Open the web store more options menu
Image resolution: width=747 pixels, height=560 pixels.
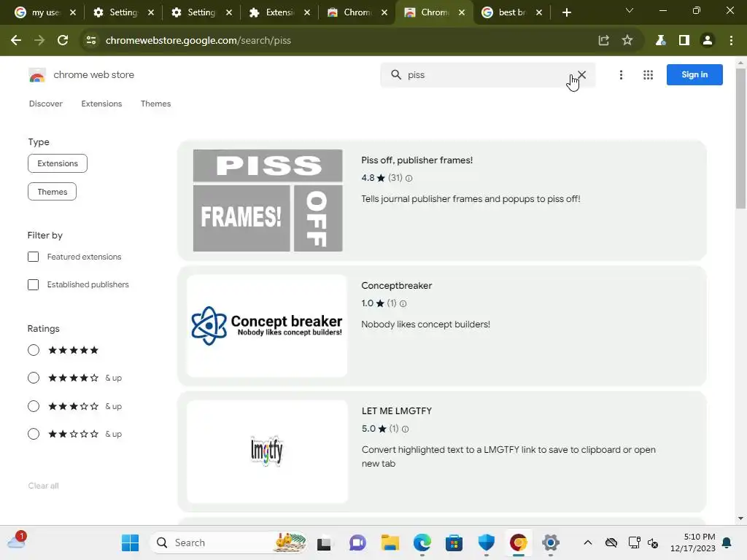click(621, 75)
